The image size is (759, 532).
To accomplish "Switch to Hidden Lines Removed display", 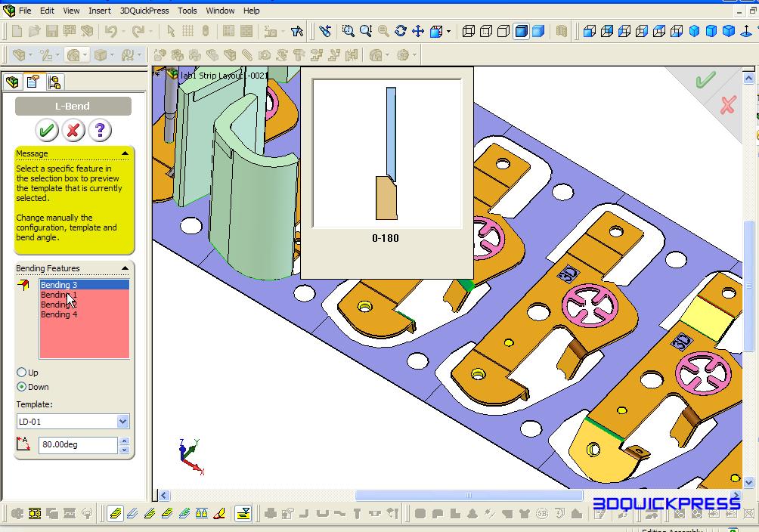I will (503, 32).
